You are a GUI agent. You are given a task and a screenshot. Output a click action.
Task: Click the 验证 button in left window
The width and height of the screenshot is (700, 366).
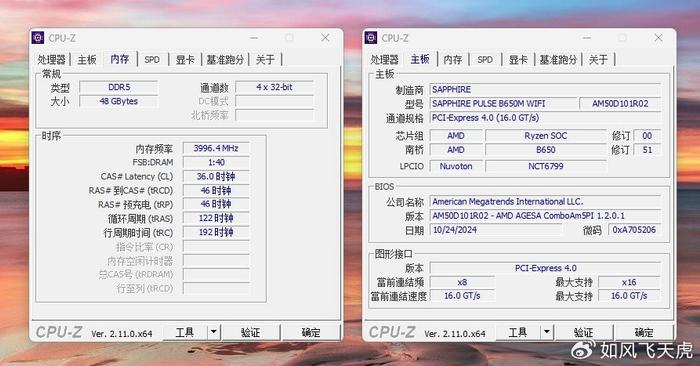[x=250, y=333]
